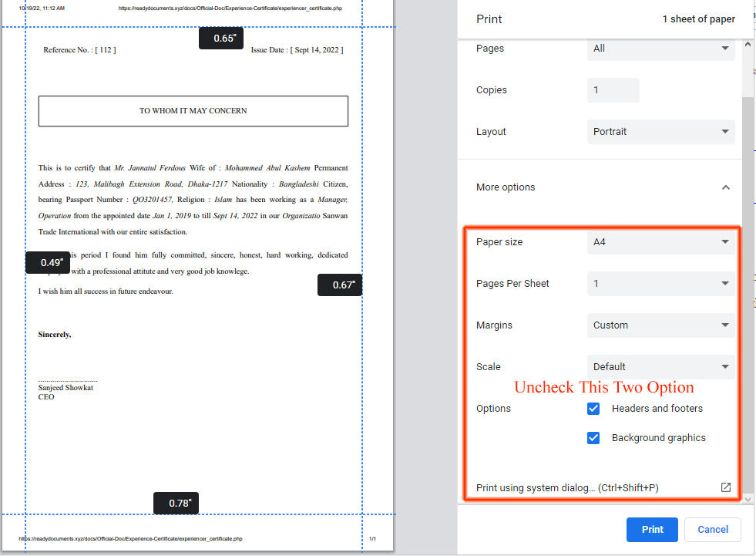
Task: Click the bottom margin 0.78" value box
Action: coord(176,504)
